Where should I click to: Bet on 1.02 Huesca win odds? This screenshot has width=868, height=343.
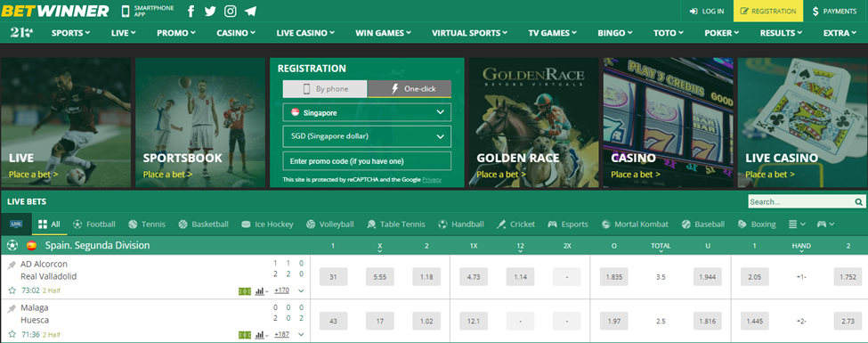click(x=426, y=321)
